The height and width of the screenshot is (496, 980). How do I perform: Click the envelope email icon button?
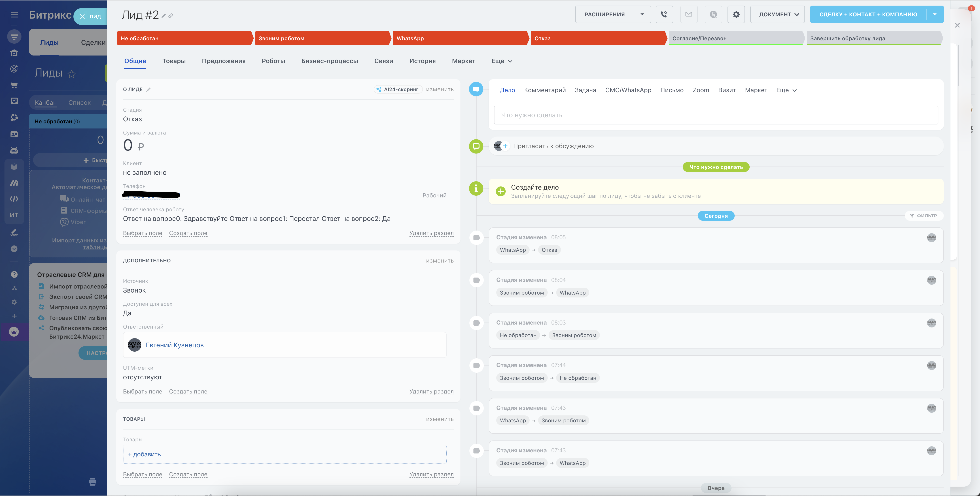[689, 15]
